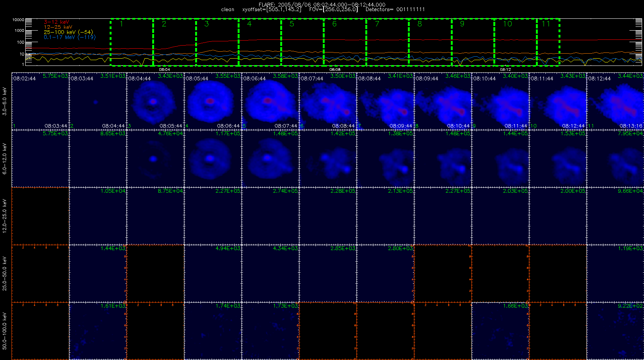Pick the 3–6 keV image starting 08:09:44
The image size is (644, 360).
443,101
